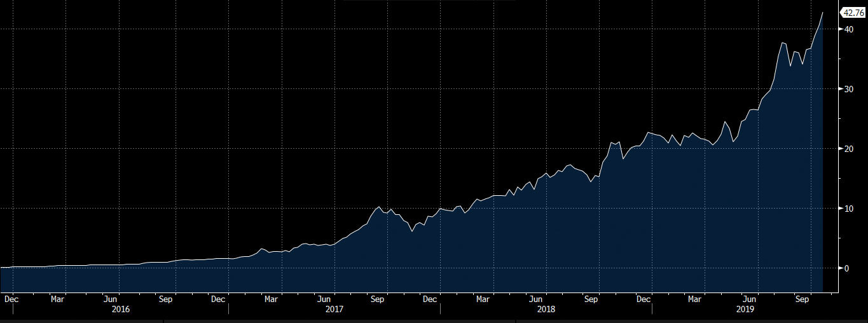Click the 20 tick on the y-axis
The image size is (868, 323).
coord(849,149)
